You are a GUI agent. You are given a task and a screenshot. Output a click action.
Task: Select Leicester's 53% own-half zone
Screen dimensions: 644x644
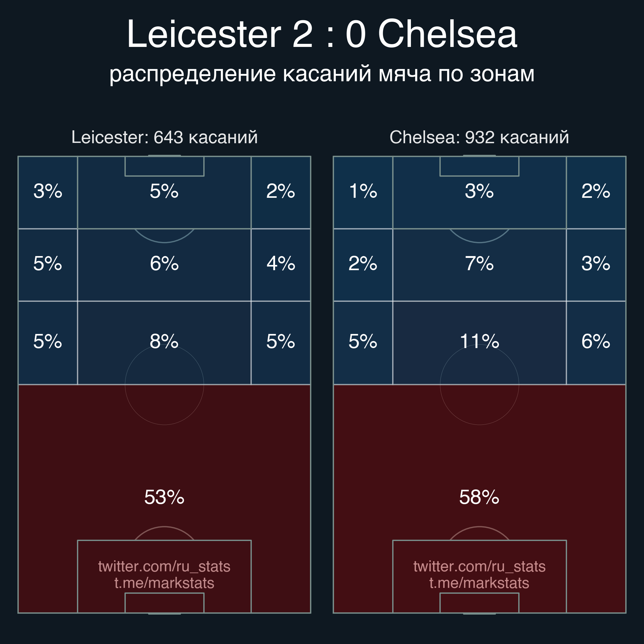tap(164, 497)
